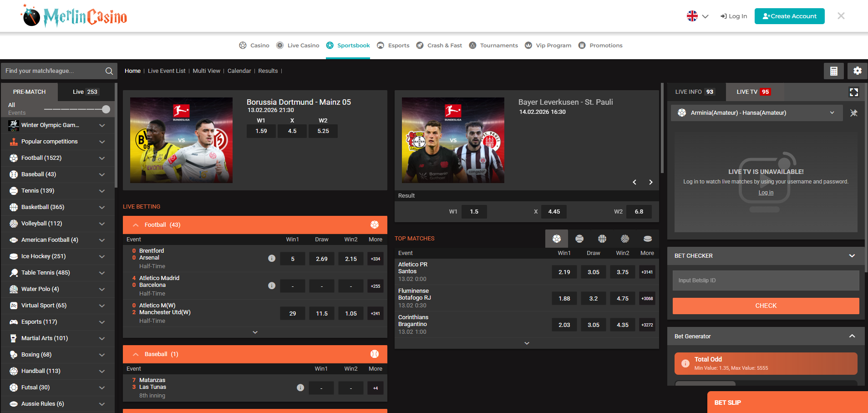Switch to Live 253 tab

(86, 92)
